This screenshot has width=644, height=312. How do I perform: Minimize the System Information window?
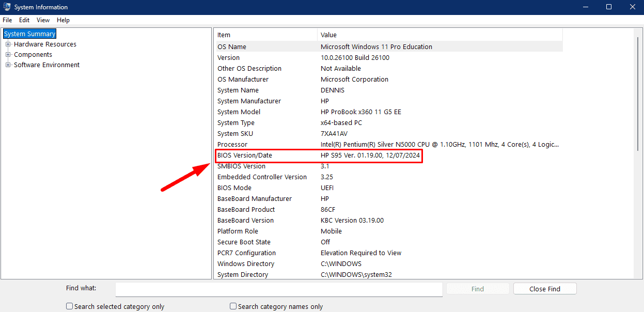pos(585,7)
